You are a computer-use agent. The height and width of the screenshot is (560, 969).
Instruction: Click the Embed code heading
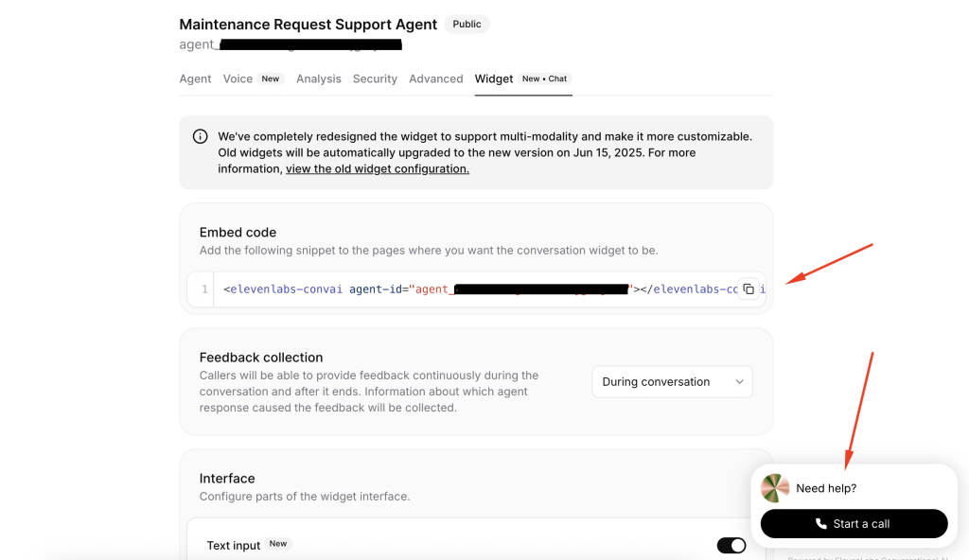pyautogui.click(x=238, y=233)
